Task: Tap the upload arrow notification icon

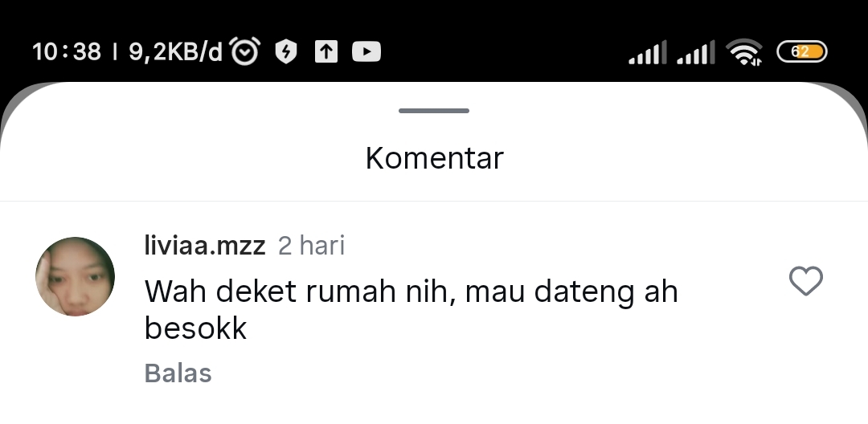Action: tap(326, 52)
